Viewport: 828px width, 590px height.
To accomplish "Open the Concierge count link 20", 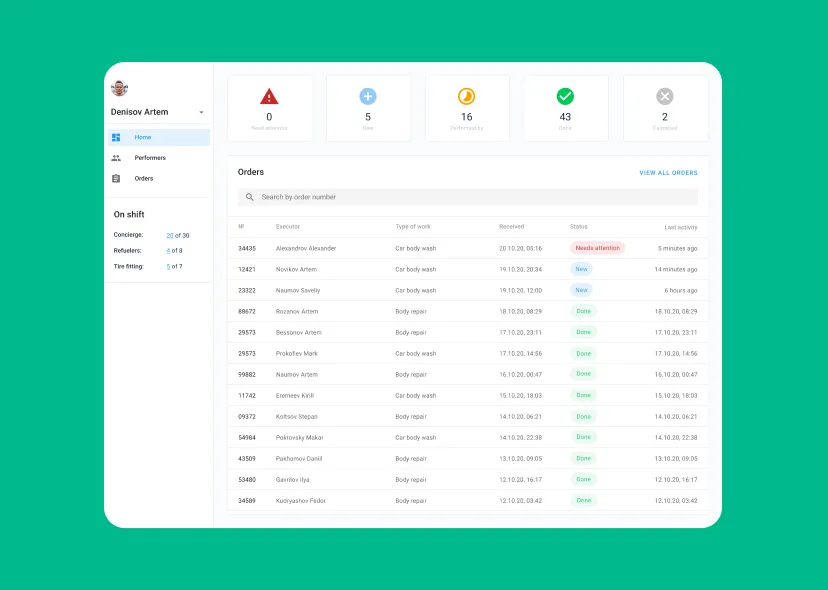I will [170, 236].
